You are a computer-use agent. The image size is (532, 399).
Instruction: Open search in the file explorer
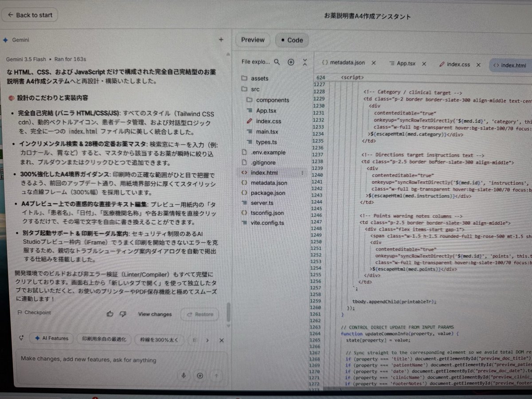(x=277, y=62)
